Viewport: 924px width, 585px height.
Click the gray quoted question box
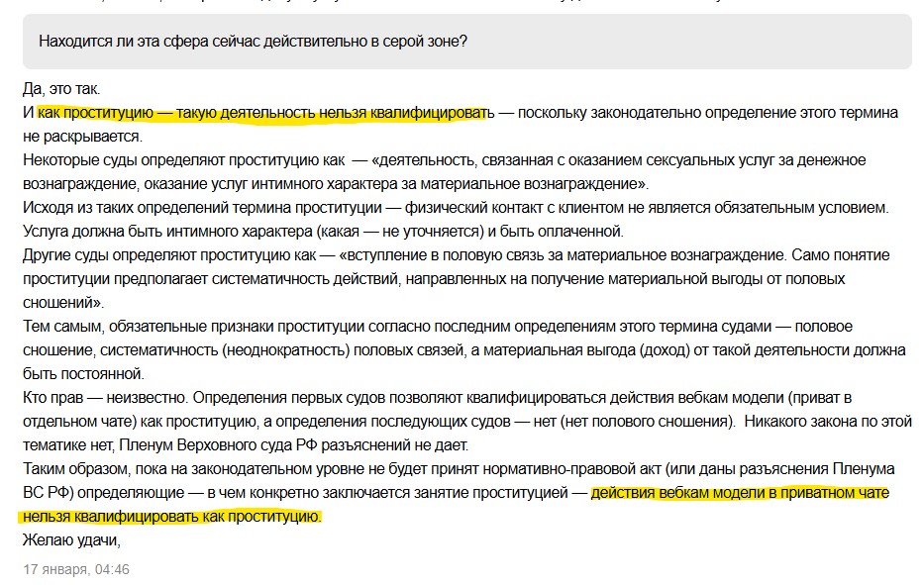point(466,42)
